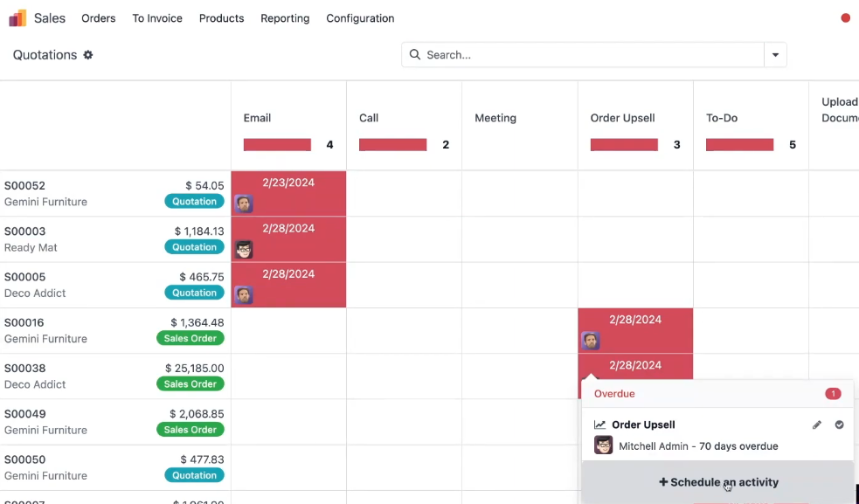859x504 pixels.
Task: Open quotation S00003
Action: (24, 231)
